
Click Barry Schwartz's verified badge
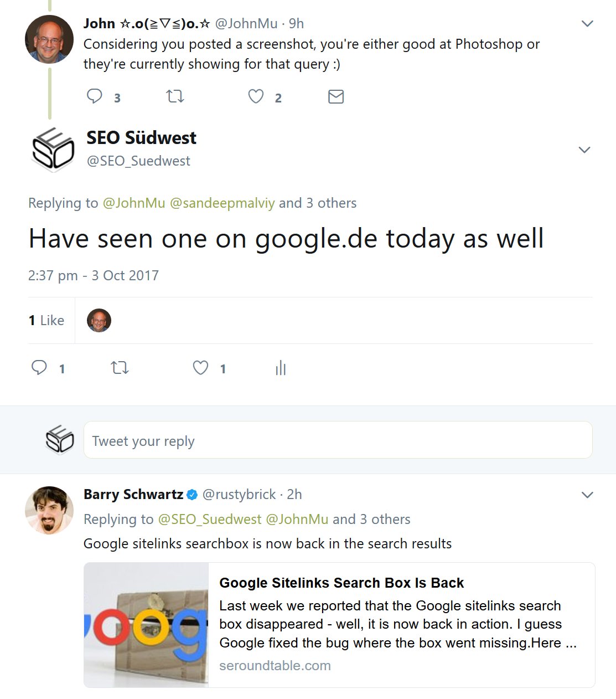point(192,495)
